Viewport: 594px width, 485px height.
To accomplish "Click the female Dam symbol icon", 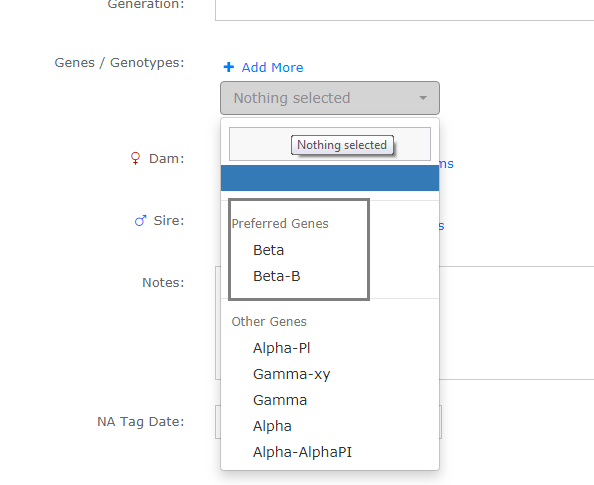I will point(135,158).
